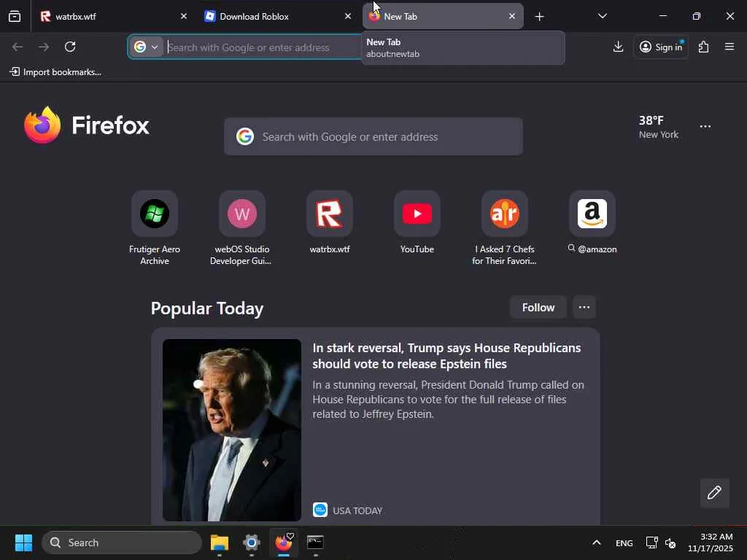Open the terminal window from taskbar
The width and height of the screenshot is (747, 560).
tap(315, 542)
